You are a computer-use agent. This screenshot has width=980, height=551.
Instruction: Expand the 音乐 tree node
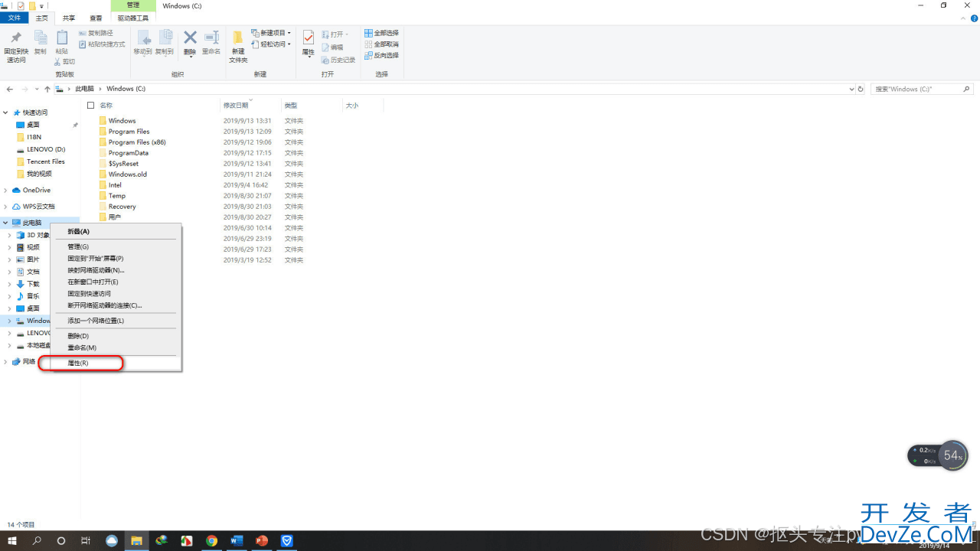(10, 296)
